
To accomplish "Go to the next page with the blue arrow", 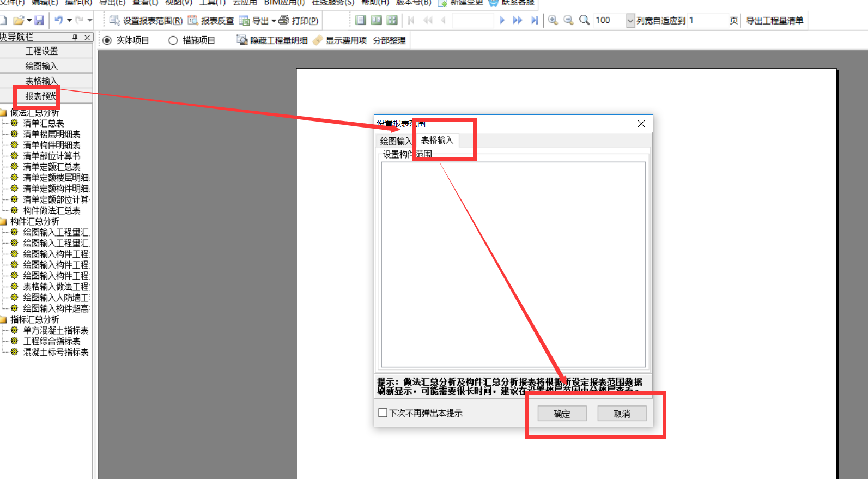I will click(x=502, y=20).
